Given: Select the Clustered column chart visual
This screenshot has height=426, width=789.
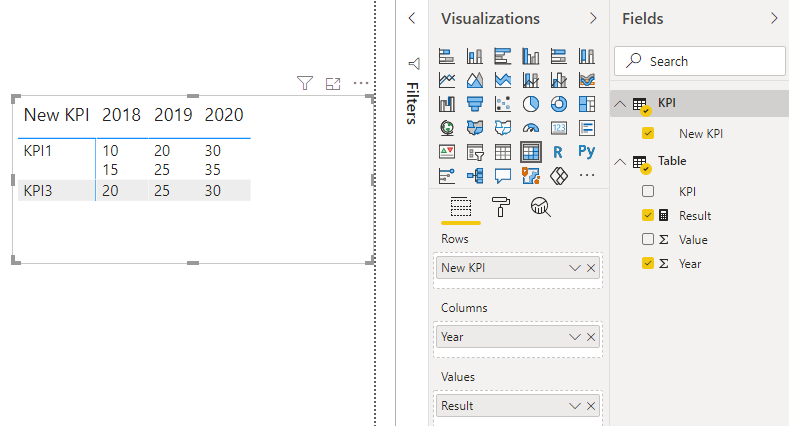Looking at the screenshot, I should tap(530, 56).
